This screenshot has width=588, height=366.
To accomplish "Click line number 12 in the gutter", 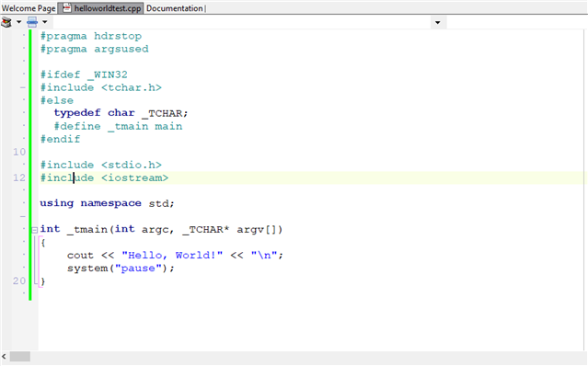I will 19,178.
